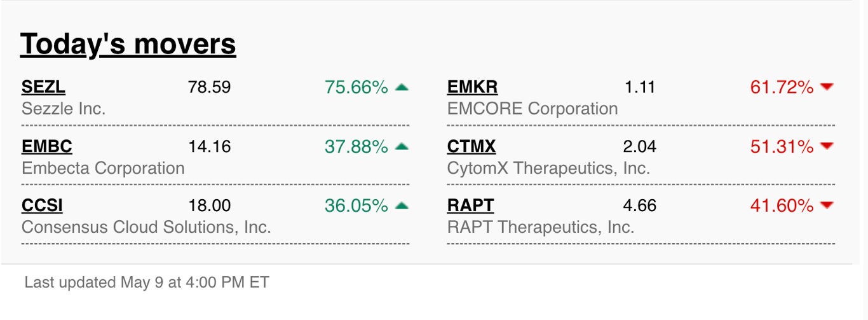The height and width of the screenshot is (320, 868).
Task: Click the red down arrow beside CTMX's 51.31%
Action: coord(827,146)
